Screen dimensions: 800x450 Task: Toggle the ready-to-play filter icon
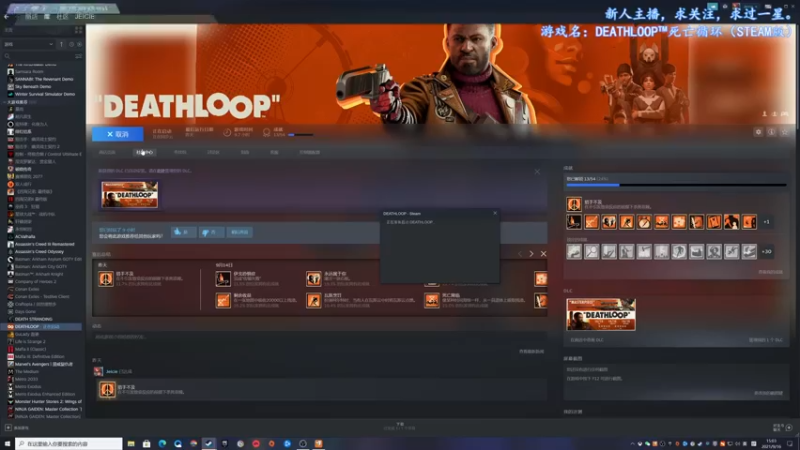coord(79,44)
